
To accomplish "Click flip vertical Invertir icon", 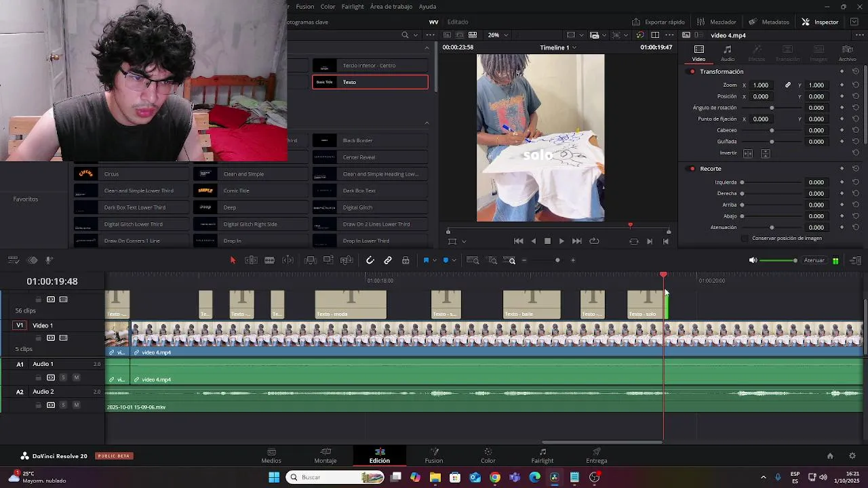I will coord(765,153).
